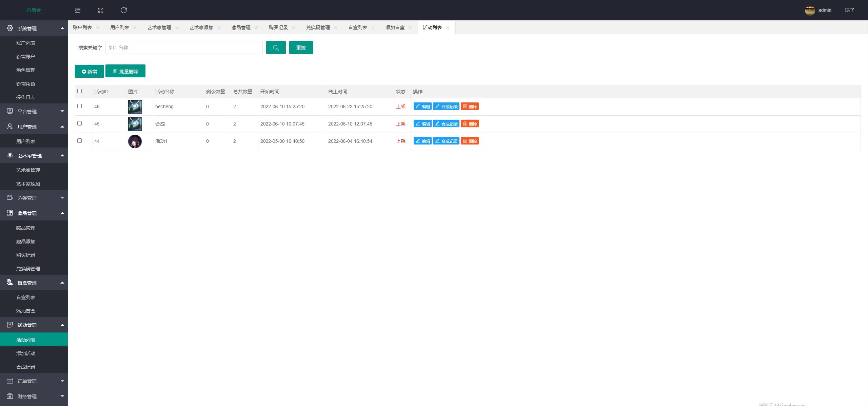Viewport: 868px width, 406px height.
Task: Close the 账户列表 tab with its X
Action: [98, 28]
